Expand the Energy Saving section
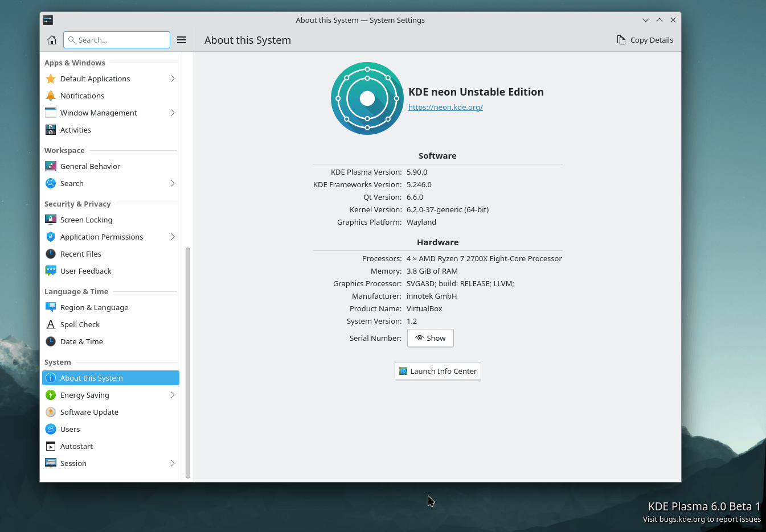 [x=173, y=395]
